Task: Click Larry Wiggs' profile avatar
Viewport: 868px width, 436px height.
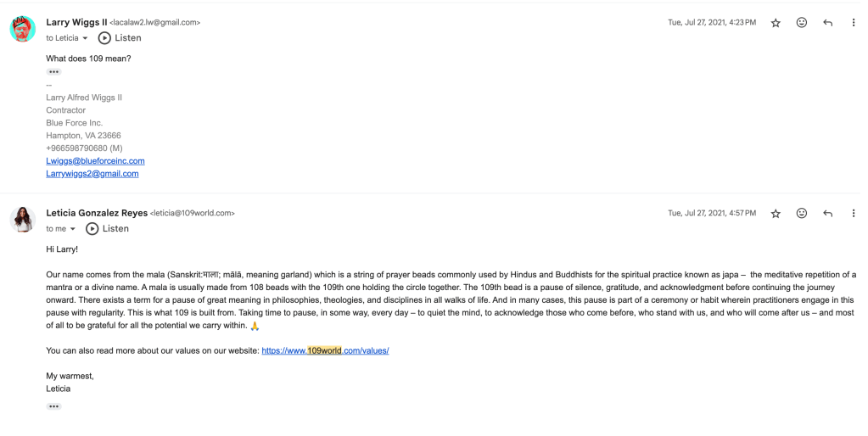Action: click(x=23, y=29)
